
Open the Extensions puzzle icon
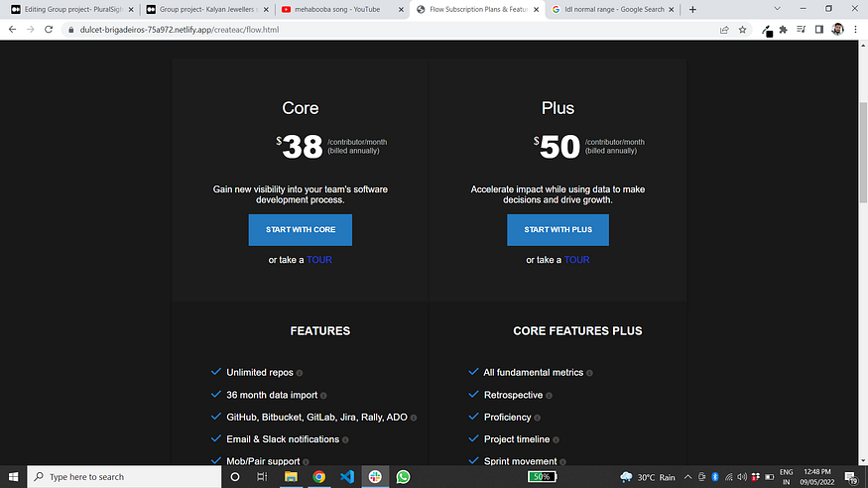784,30
